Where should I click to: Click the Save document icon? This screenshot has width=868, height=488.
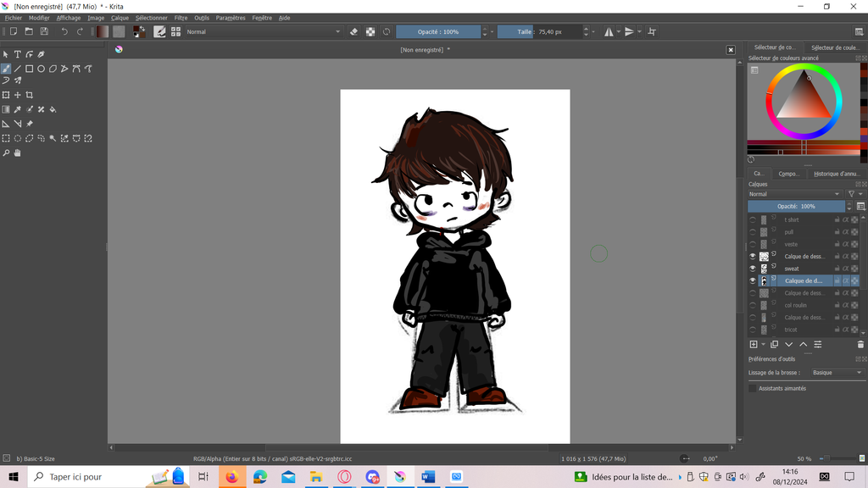[x=44, y=31]
